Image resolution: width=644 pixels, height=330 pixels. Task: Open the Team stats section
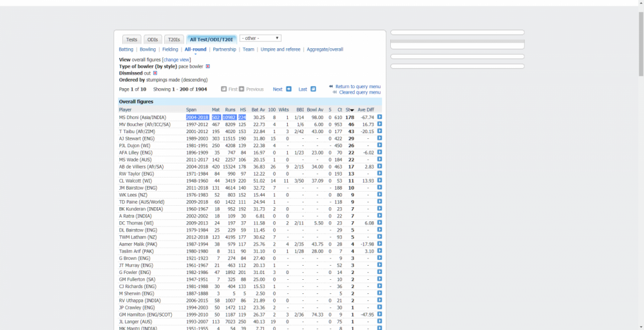point(249,50)
